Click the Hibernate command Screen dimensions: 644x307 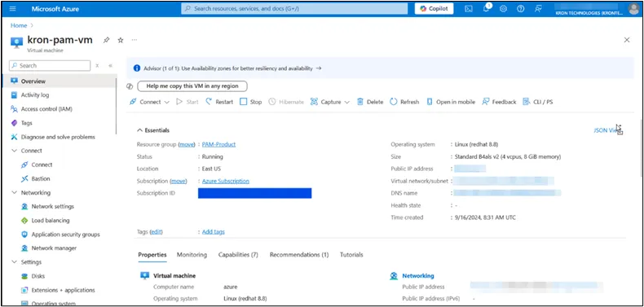coord(286,102)
